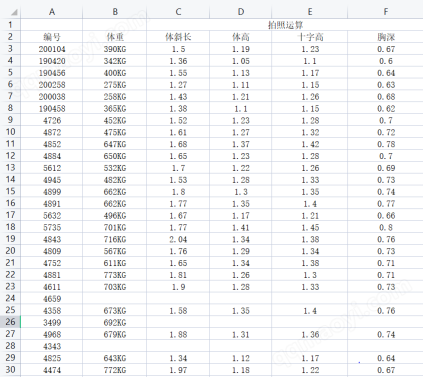Click the merged cell '拍照运算'
This screenshot has height=378, width=423.
point(286,25)
